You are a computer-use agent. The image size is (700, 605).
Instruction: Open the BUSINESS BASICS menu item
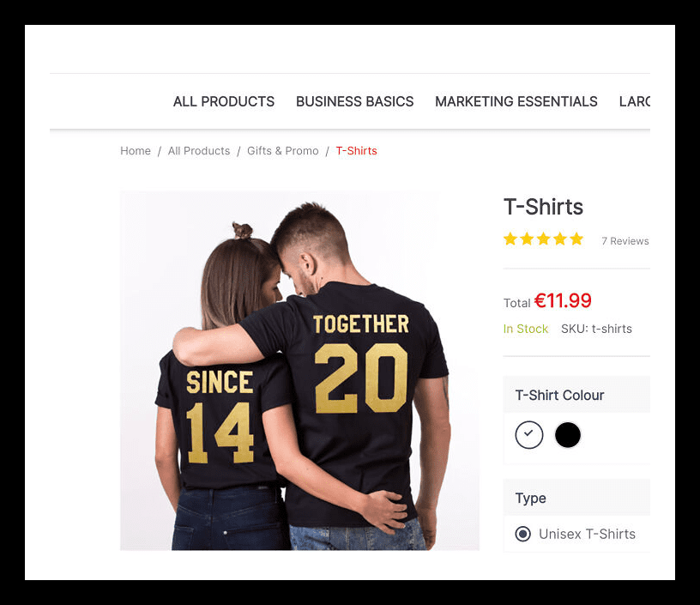pyautogui.click(x=354, y=101)
